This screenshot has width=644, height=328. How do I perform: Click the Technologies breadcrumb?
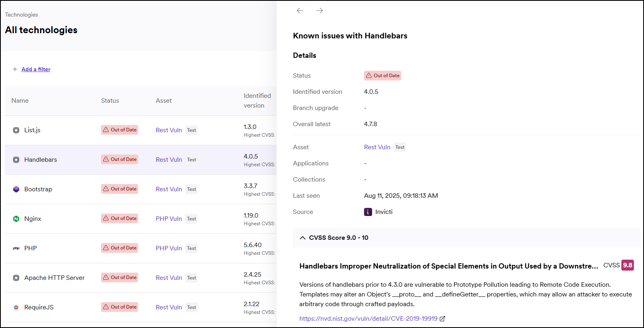click(21, 15)
